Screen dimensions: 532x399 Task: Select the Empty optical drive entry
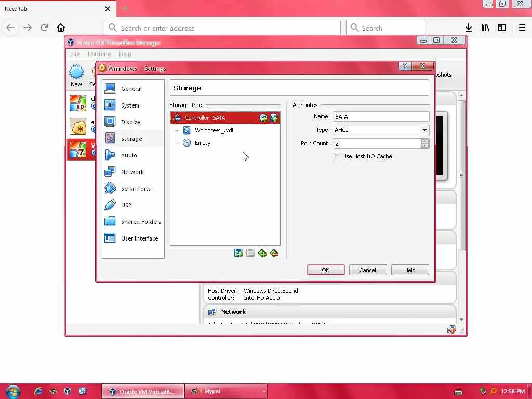(203, 143)
